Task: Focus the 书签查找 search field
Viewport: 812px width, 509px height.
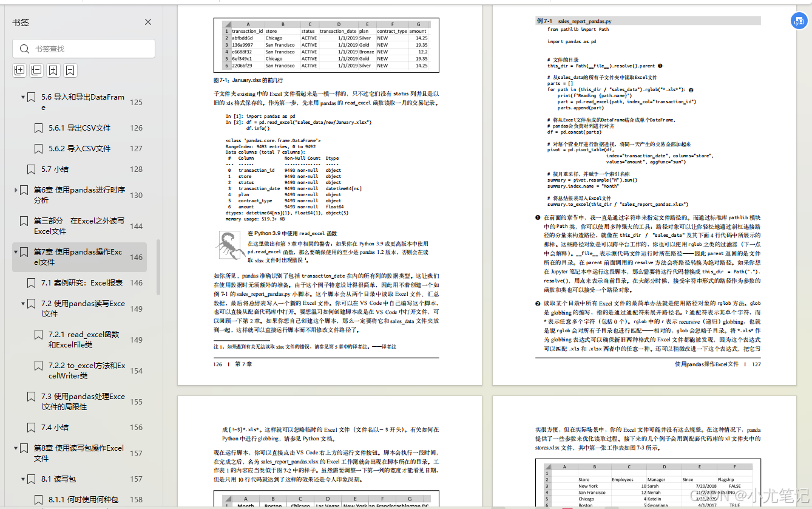Action: click(84, 49)
